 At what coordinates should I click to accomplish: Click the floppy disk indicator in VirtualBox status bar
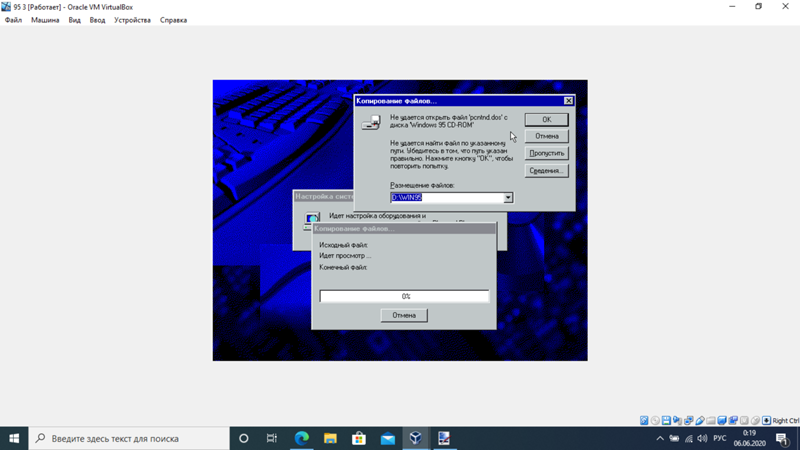666,420
